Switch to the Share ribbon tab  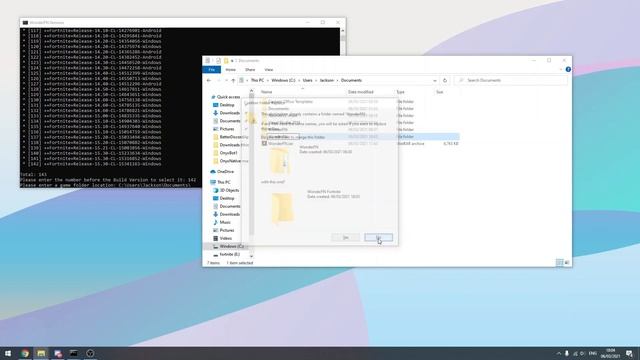pos(250,70)
